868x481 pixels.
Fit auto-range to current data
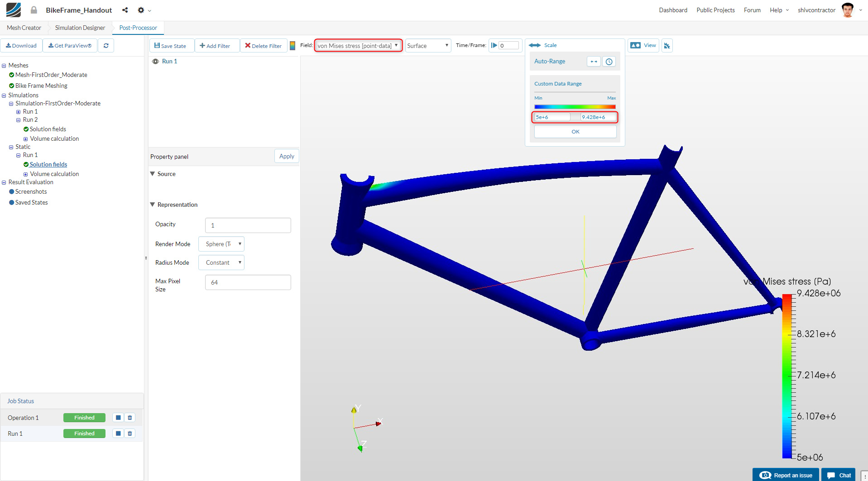click(x=594, y=62)
